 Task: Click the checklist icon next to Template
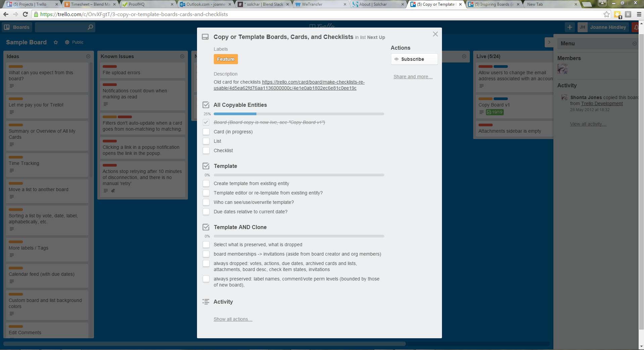[x=206, y=166]
